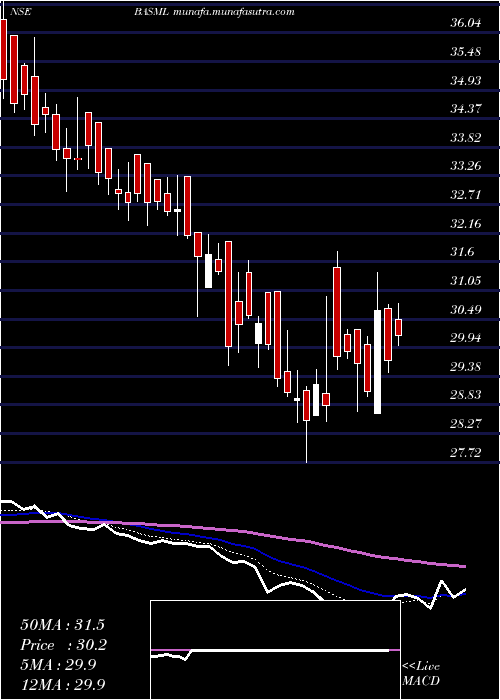The width and height of the screenshot is (500, 700).
Task: Click the 5MA : 29.9 readout
Action: (x=58, y=664)
